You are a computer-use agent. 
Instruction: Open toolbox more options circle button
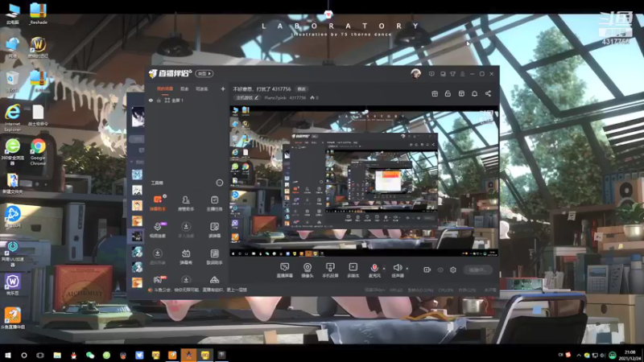pyautogui.click(x=220, y=183)
